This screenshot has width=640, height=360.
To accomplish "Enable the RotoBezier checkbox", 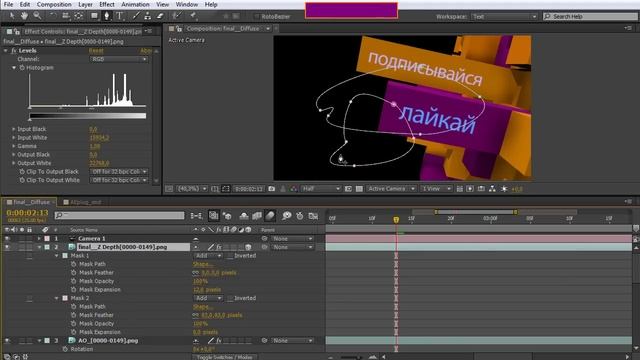I will click(x=257, y=17).
